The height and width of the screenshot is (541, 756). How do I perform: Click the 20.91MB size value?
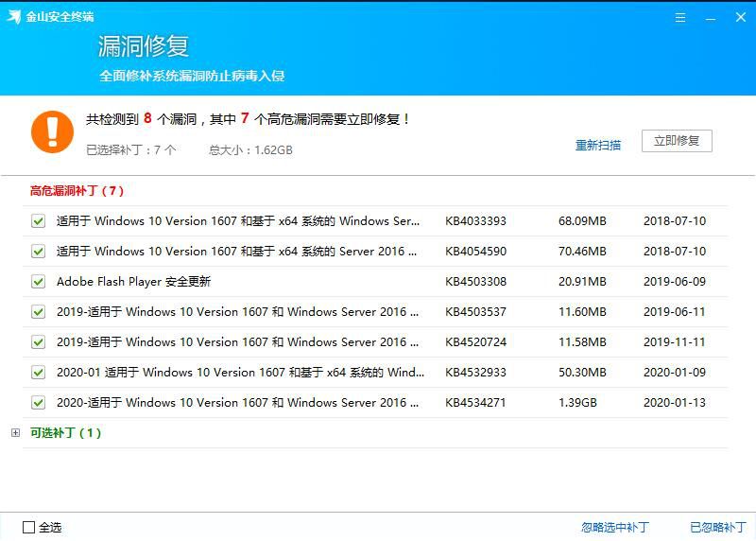pos(582,281)
